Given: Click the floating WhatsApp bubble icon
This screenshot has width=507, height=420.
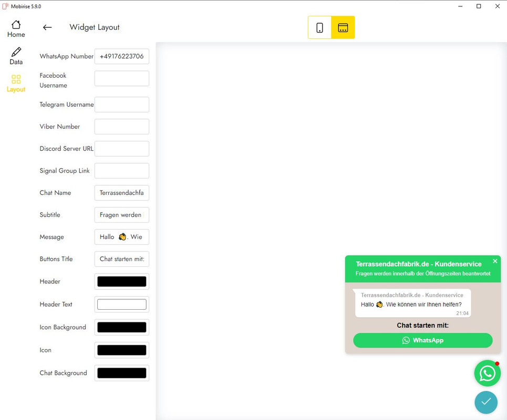Looking at the screenshot, I should 487,373.
